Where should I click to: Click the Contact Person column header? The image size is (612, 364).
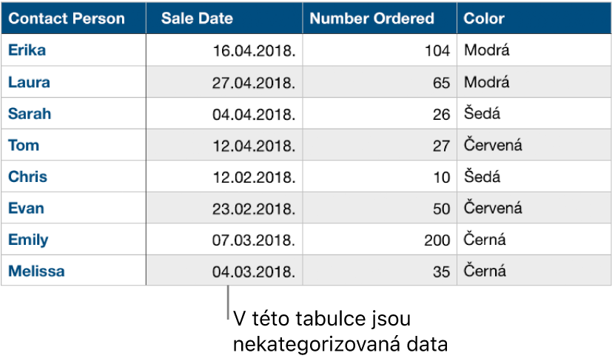pyautogui.click(x=73, y=18)
